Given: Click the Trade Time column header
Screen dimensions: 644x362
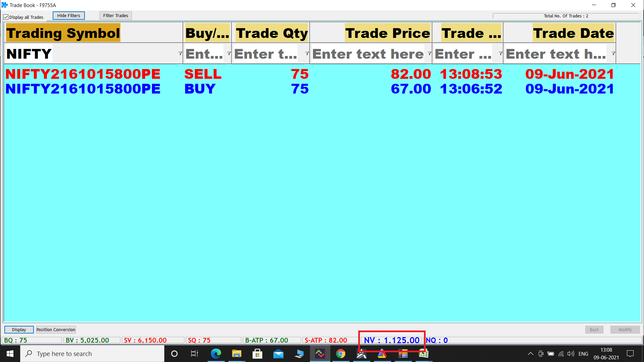Looking at the screenshot, I should pos(468,33).
